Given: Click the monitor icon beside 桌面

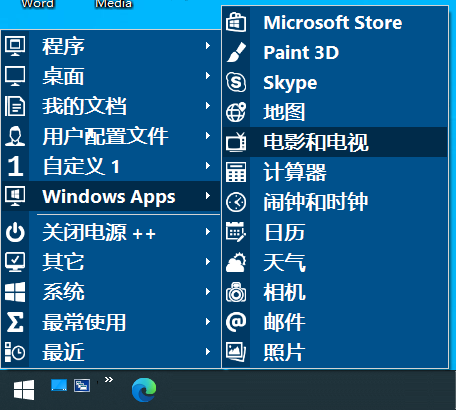Looking at the screenshot, I should point(15,76).
